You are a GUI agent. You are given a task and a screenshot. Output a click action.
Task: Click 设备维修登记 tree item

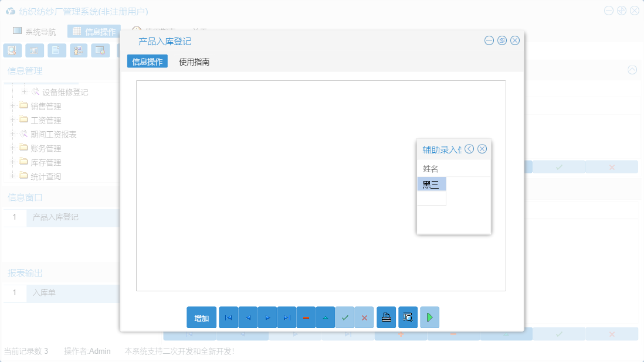tap(65, 92)
